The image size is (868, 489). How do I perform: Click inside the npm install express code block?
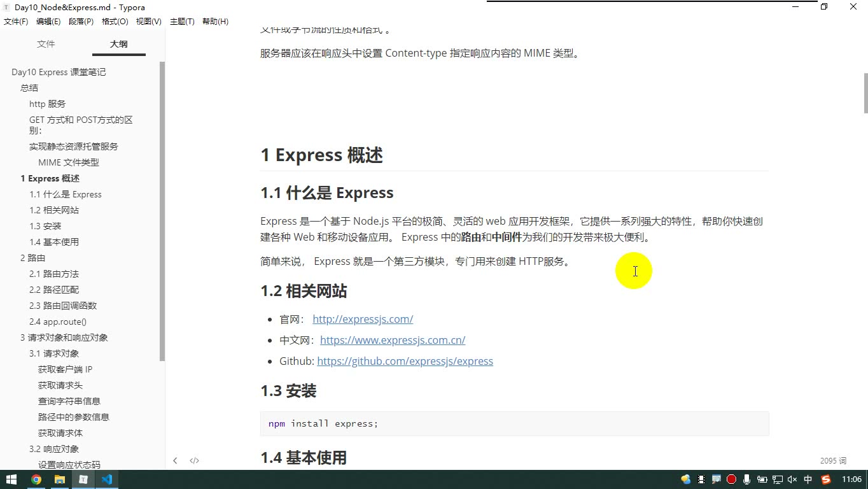(514, 423)
